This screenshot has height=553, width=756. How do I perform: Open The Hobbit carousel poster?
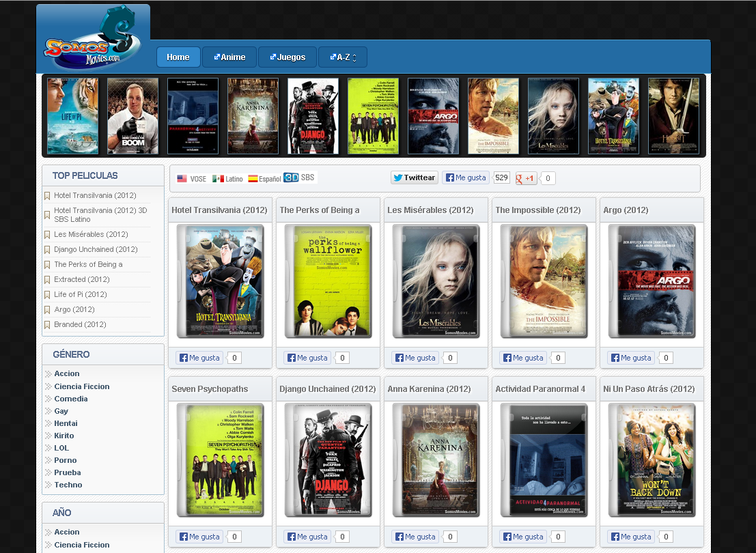[x=673, y=115]
